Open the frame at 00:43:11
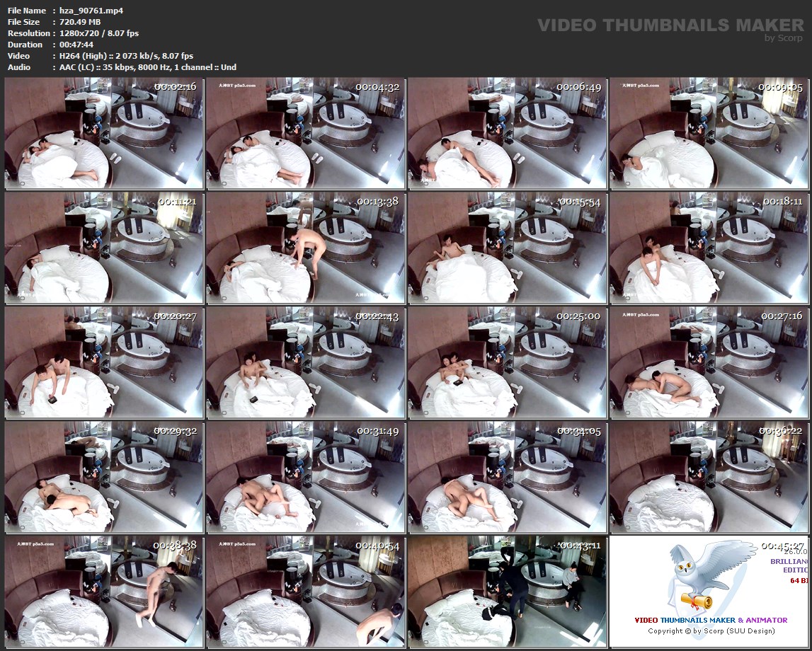The height and width of the screenshot is (651, 812). 507,592
